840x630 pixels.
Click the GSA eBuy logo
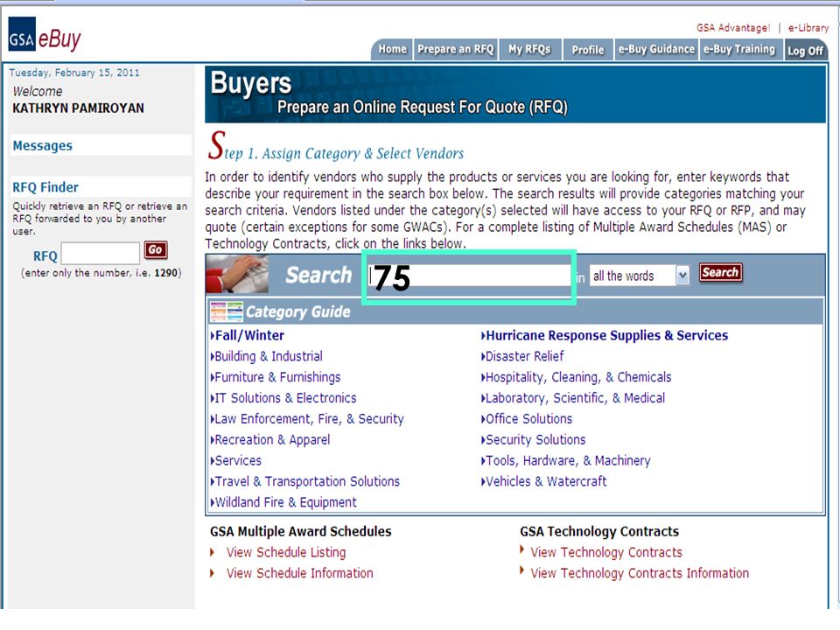(45, 34)
